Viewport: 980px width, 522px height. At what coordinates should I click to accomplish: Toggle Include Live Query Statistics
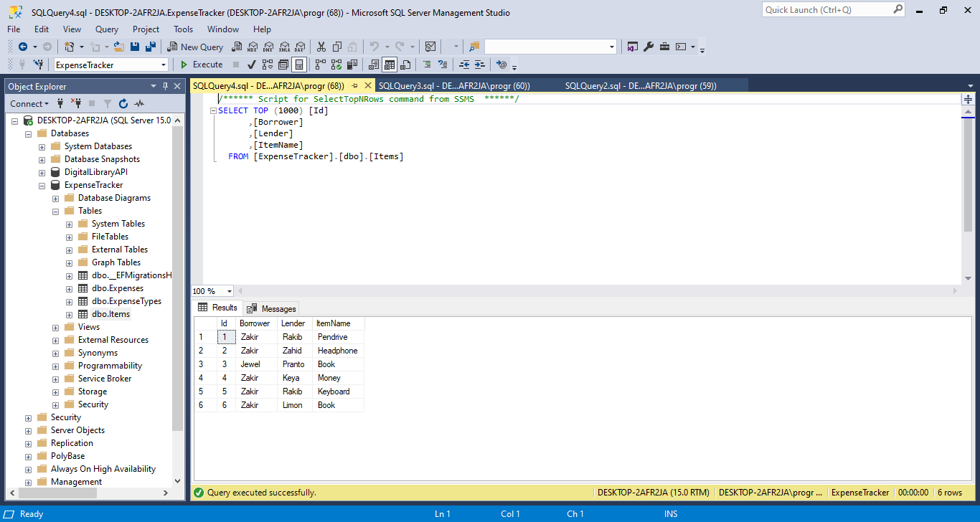point(336,65)
